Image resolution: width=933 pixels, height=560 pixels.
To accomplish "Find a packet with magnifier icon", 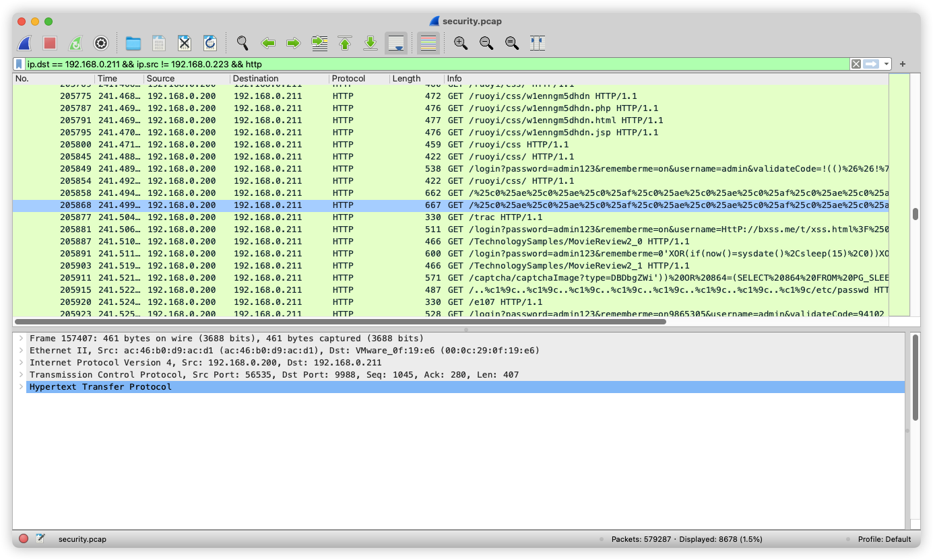I will pyautogui.click(x=243, y=43).
